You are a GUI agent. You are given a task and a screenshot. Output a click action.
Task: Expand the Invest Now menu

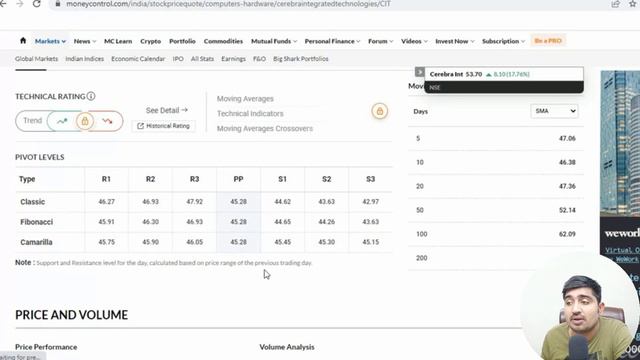[x=455, y=41]
